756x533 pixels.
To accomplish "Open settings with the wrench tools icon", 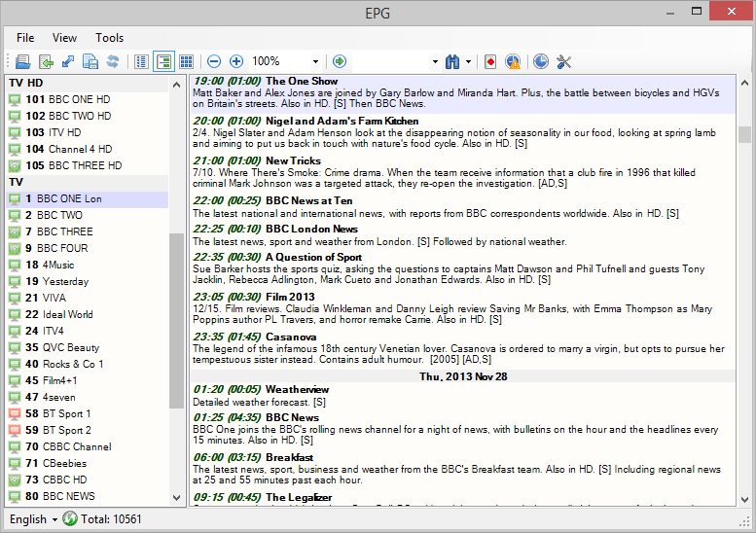I will click(x=563, y=61).
